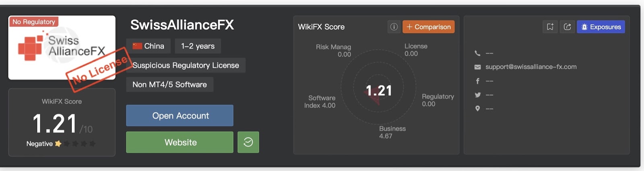Click the WikiFX Score info icon
Screen dimensions: 644x171
click(x=394, y=27)
